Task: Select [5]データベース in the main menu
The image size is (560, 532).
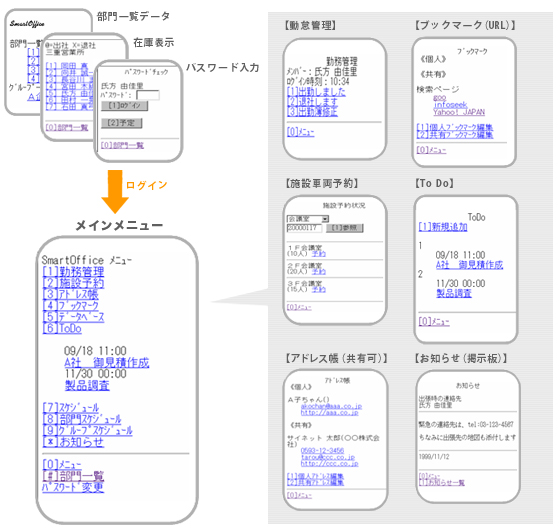Action: (x=73, y=317)
